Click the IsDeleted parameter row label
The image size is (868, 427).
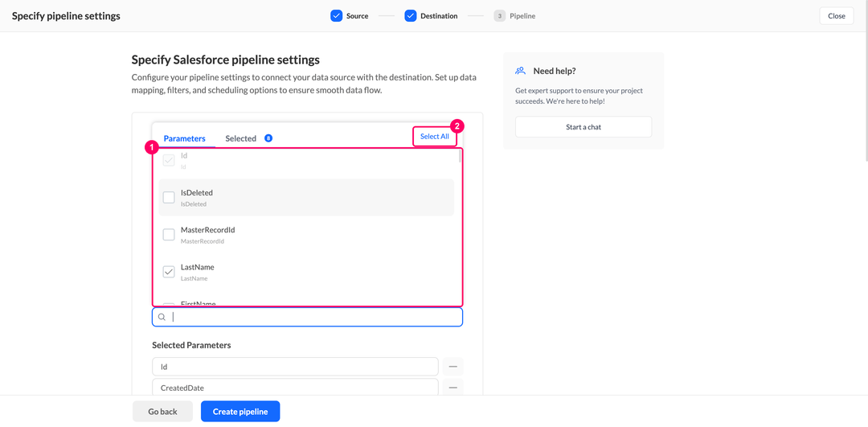point(197,193)
